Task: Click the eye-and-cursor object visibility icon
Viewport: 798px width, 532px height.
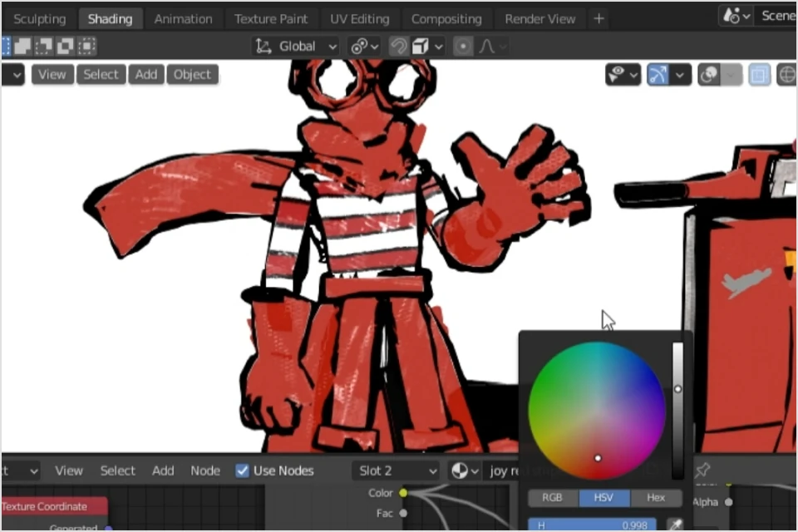Action: [x=617, y=75]
